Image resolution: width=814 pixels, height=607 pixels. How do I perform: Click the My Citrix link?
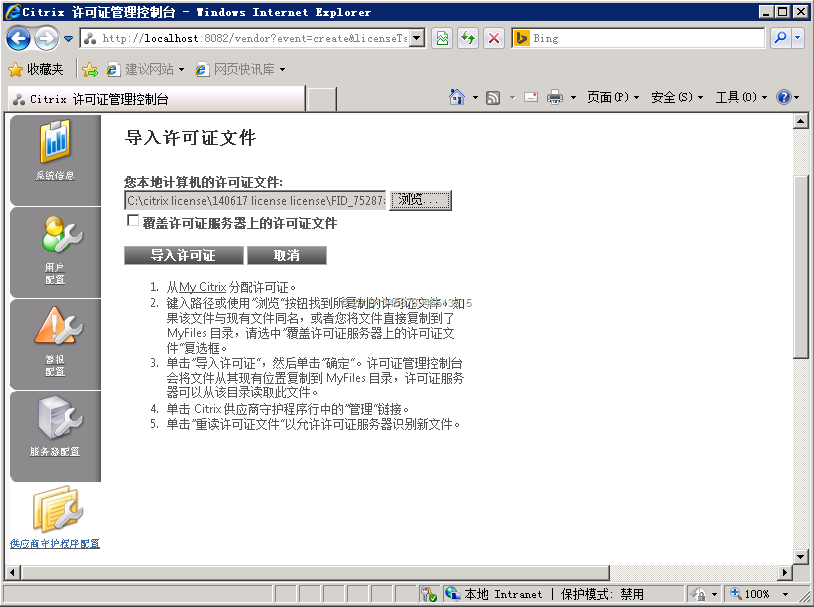(x=202, y=287)
